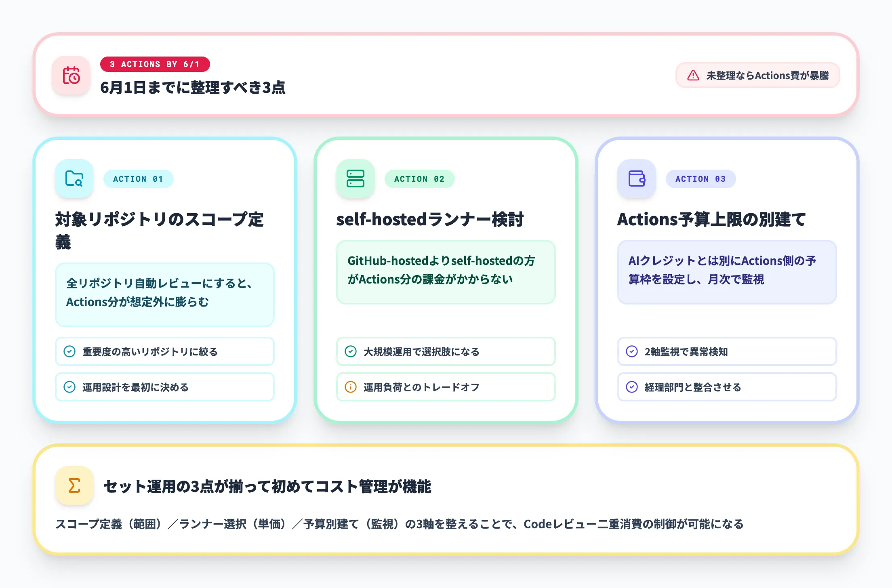Viewport: 892px width, 588px height.
Task: Click the calendar clock icon in the header
Action: tap(71, 76)
